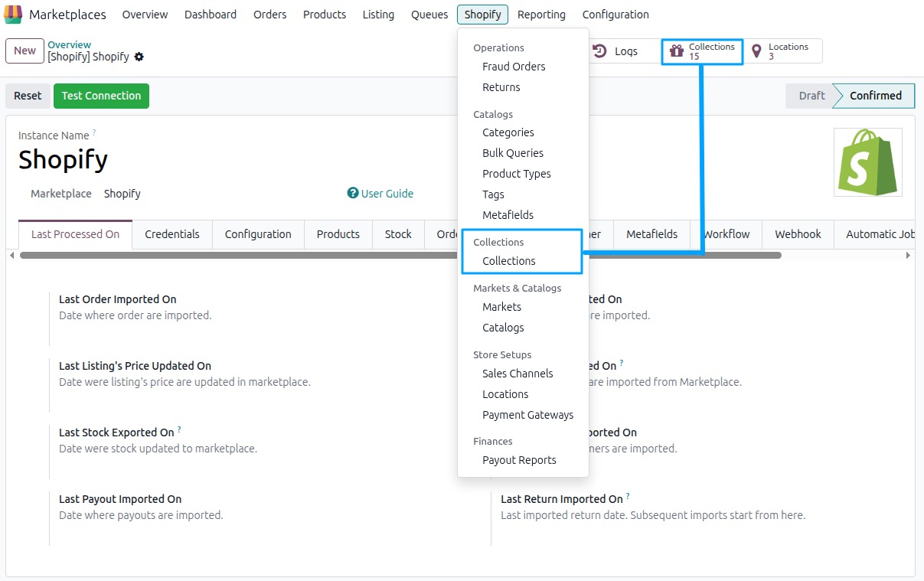This screenshot has width=924, height=581.
Task: Click the Test Connection button
Action: 101,96
